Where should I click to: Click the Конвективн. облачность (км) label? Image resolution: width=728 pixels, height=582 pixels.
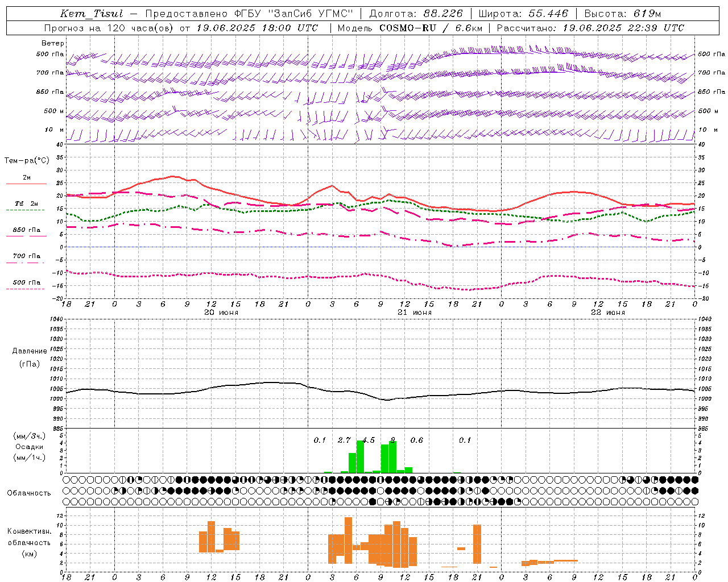[x=29, y=542]
